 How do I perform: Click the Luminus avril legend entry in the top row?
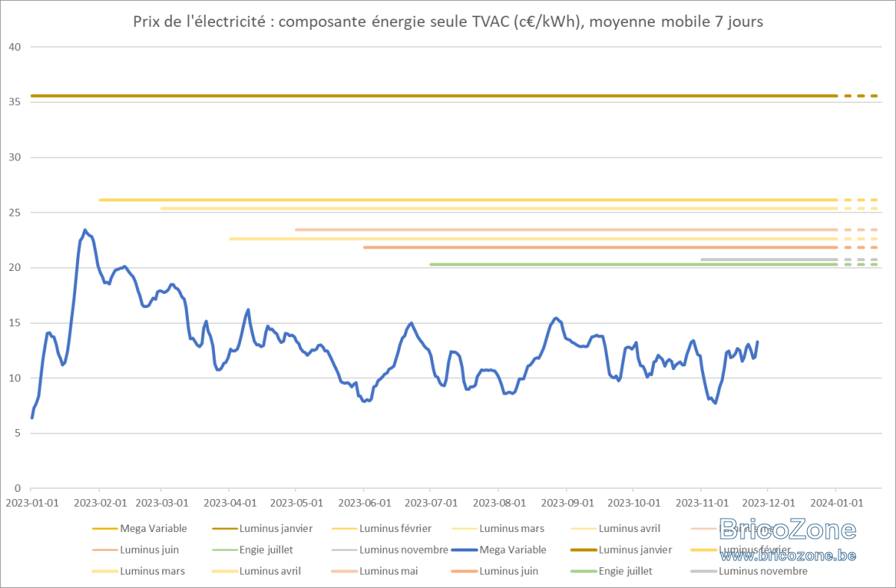point(615,528)
